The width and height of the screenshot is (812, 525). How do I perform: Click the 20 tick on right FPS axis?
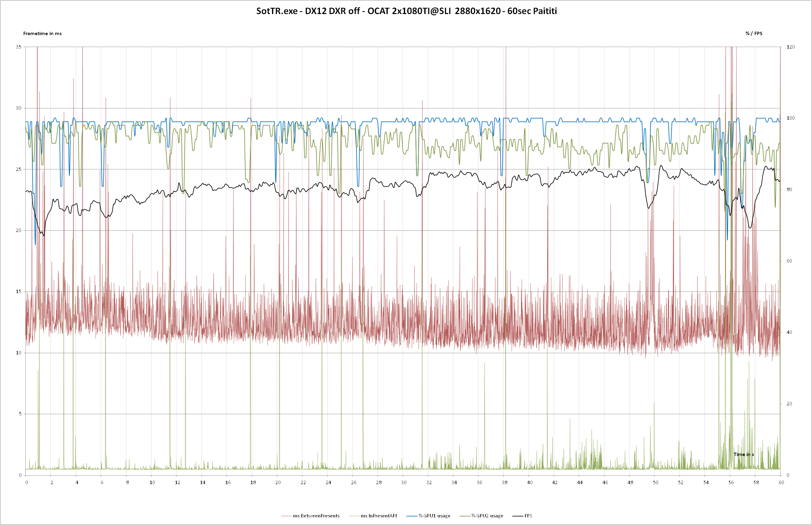click(x=789, y=404)
